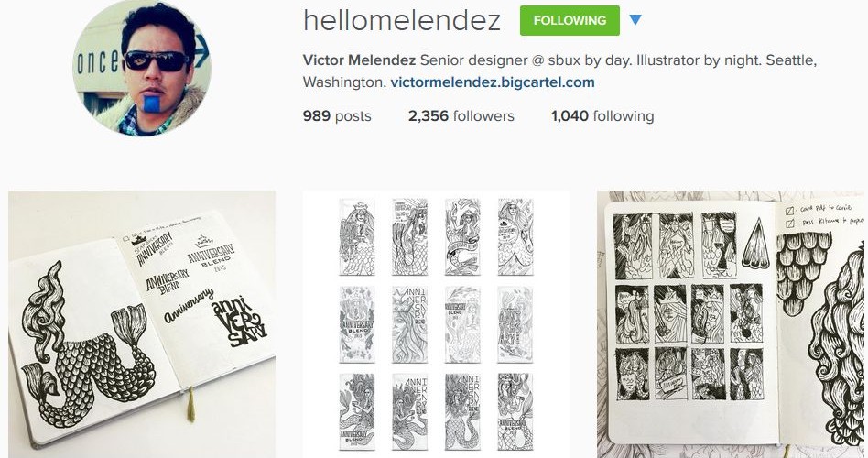
Task: Open the mermaid tail sketchbook post
Action: click(x=142, y=324)
